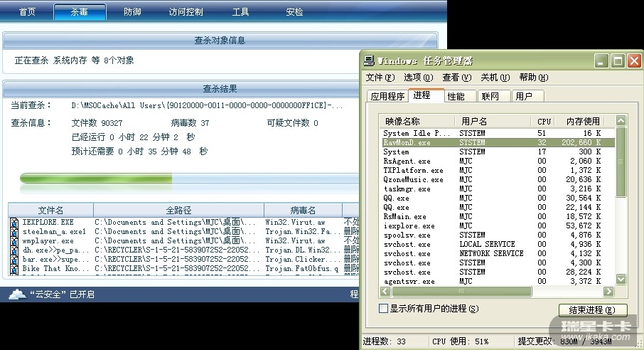Select the QzoneMusic.exe process
Viewport: 644px width, 350px height.
[498, 179]
